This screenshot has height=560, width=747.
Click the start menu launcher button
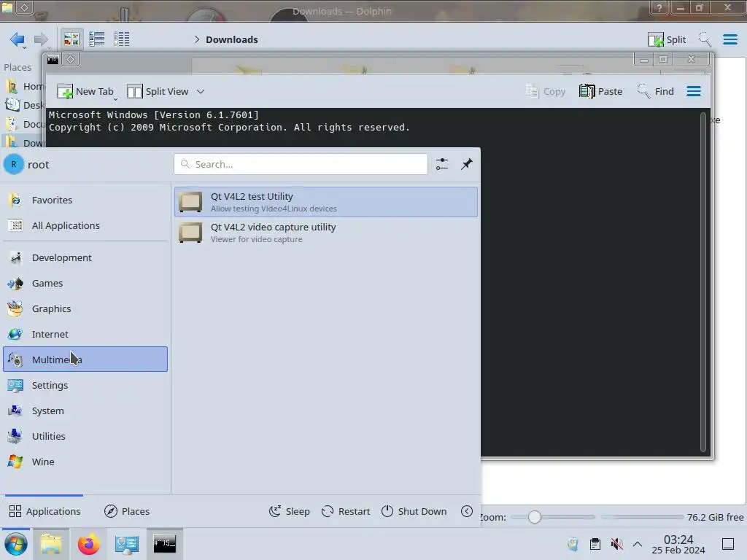click(16, 544)
